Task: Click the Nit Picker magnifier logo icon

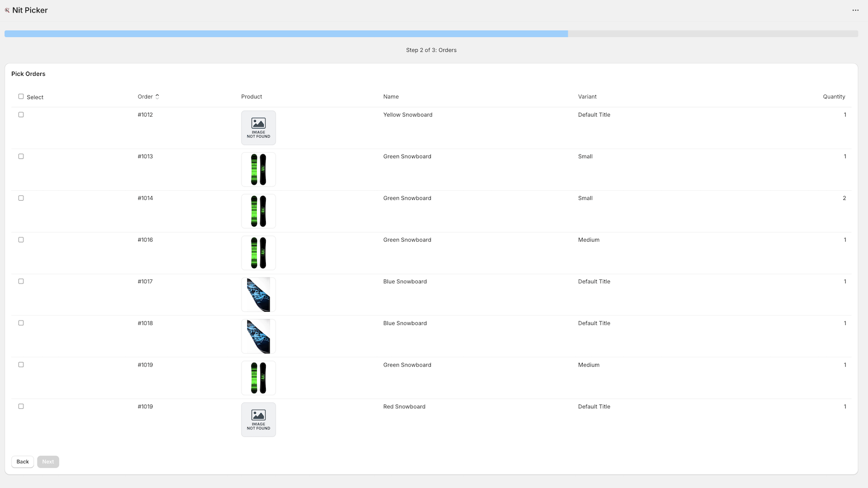Action: 7,10
